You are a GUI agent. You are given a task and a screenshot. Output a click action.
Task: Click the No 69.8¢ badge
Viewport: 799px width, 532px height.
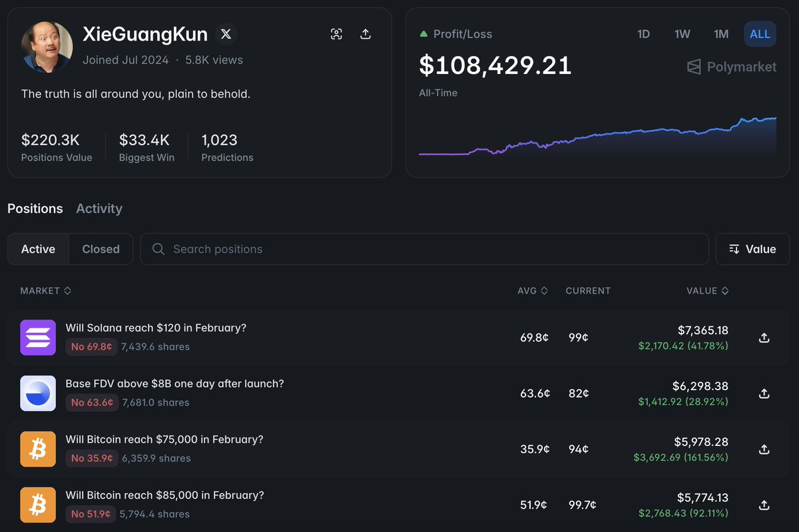point(92,347)
